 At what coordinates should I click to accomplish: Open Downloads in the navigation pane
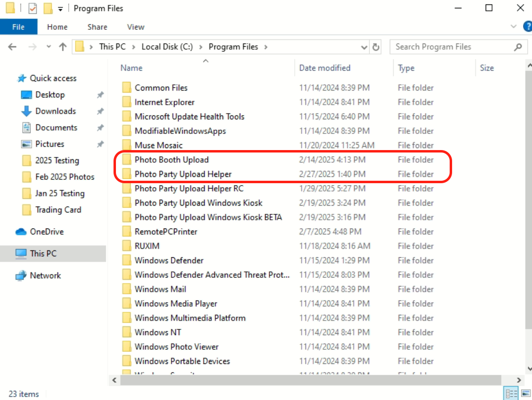pos(56,111)
